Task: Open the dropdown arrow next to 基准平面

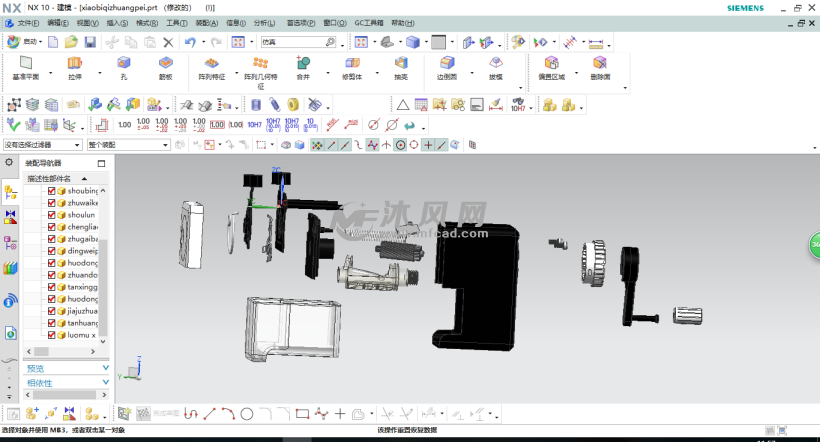Action: coord(51,73)
